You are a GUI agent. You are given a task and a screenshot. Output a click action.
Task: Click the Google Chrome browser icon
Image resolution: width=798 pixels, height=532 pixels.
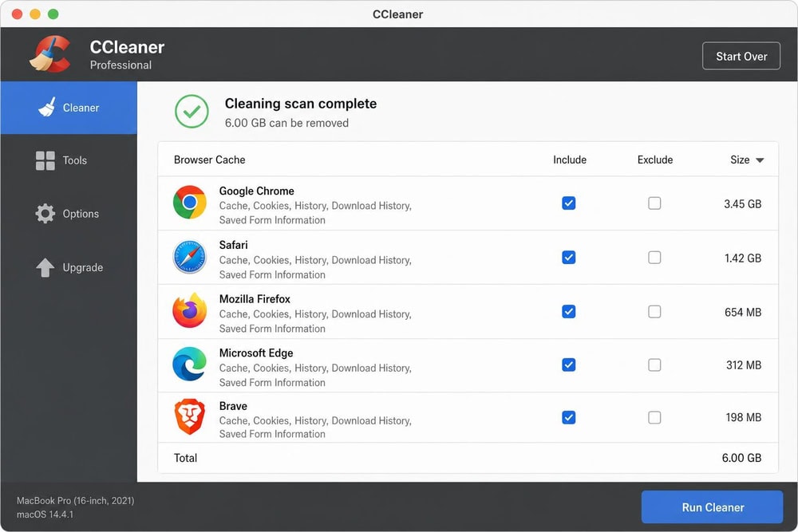point(190,203)
